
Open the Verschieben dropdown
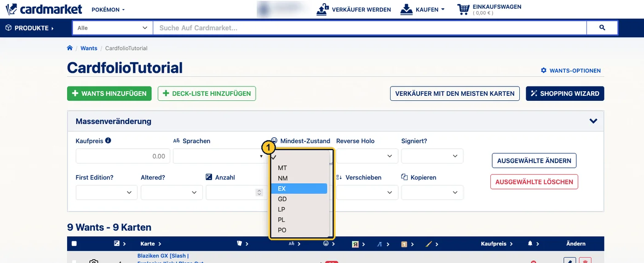coord(367,193)
